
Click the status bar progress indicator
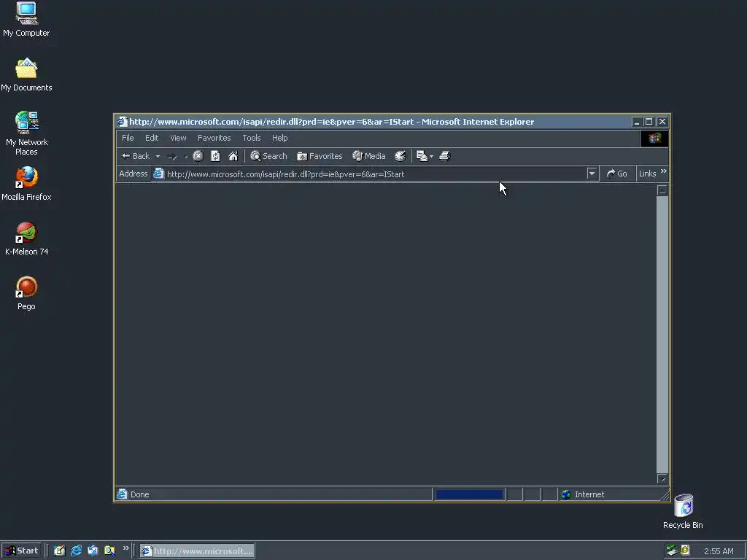pyautogui.click(x=469, y=494)
